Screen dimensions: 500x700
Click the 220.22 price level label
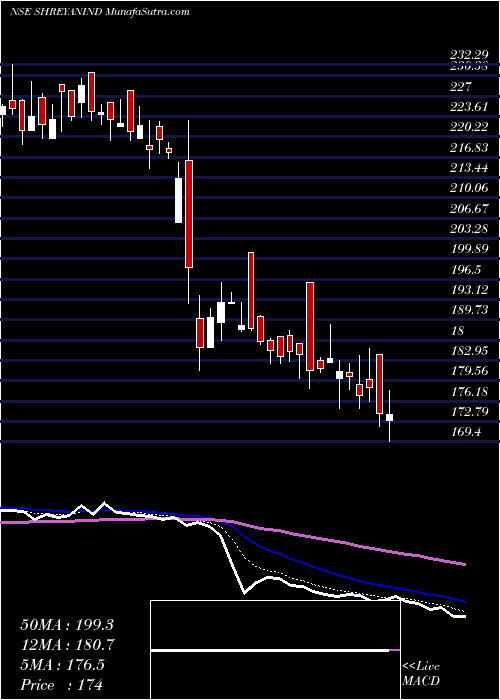[x=469, y=127]
